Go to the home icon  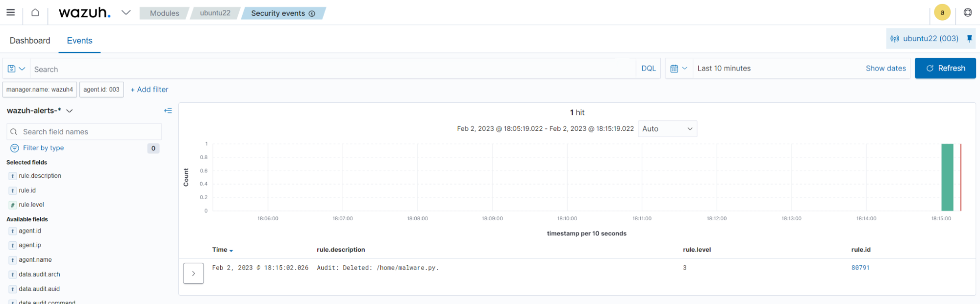[x=35, y=13]
